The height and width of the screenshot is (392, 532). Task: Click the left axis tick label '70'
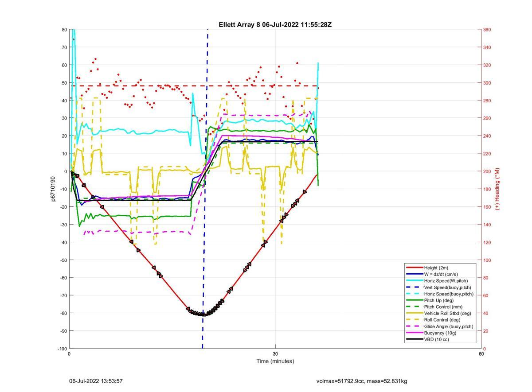pyautogui.click(x=64, y=47)
